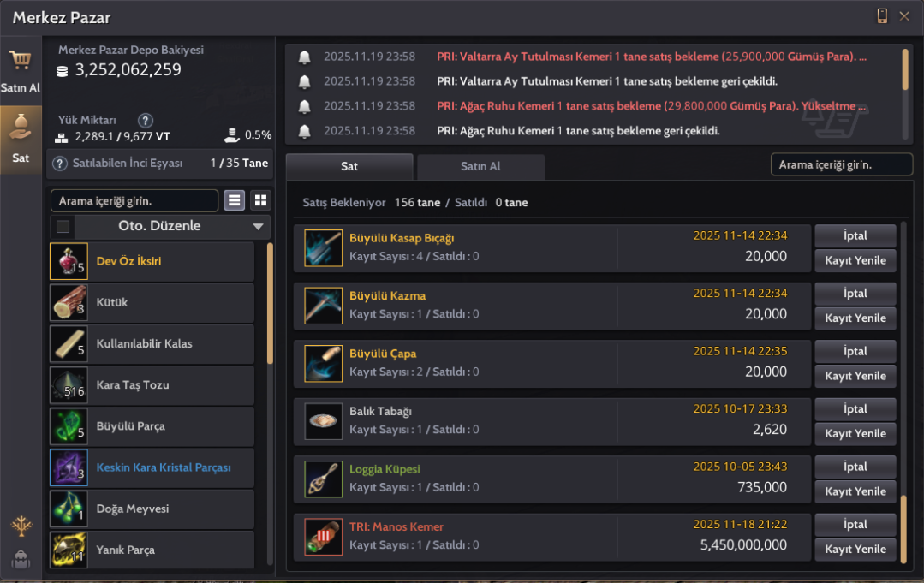Image resolution: width=924 pixels, height=583 pixels.
Task: Cancel the Büyülü Kasap Bıçağı listing with İptal
Action: tap(855, 235)
